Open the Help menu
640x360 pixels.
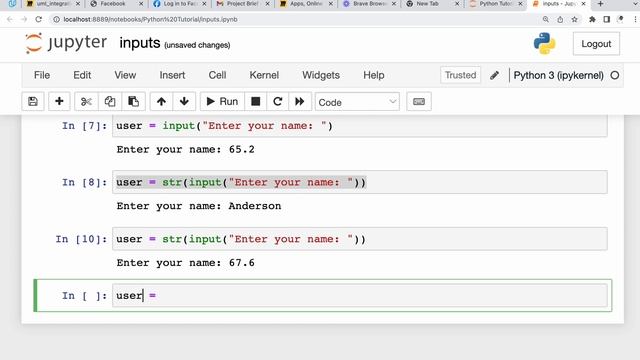[374, 75]
